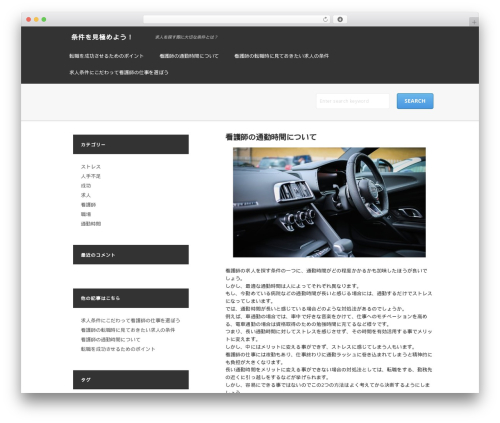The image size is (500, 423).
Task: Select the ストレス category link
Action: click(x=91, y=167)
